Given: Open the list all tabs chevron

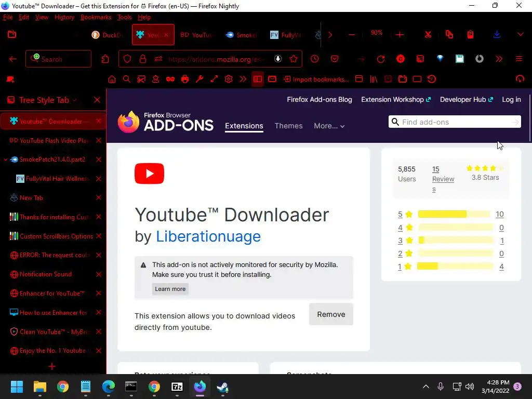Looking at the screenshot, I should click(x=520, y=35).
